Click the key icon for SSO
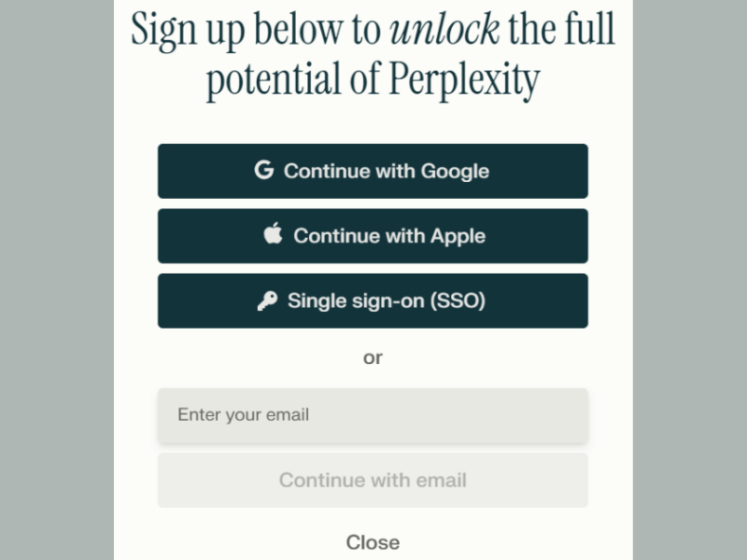 coord(267,301)
